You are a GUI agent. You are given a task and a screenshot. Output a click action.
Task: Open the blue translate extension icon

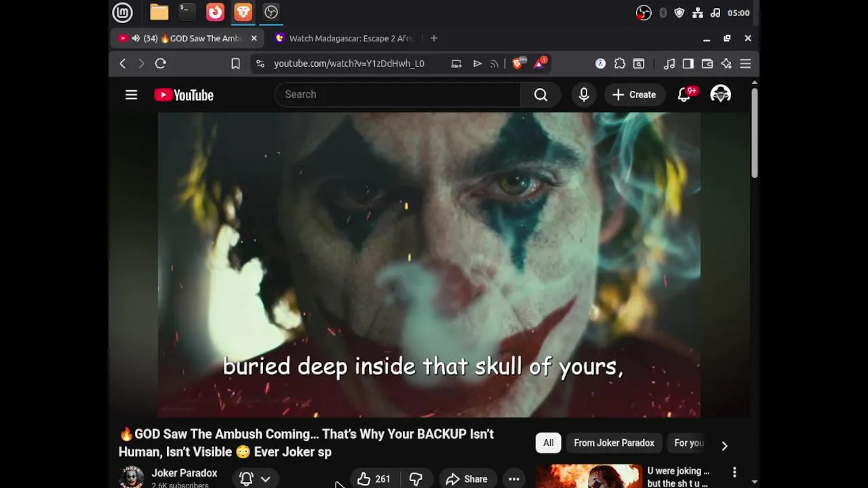click(600, 64)
